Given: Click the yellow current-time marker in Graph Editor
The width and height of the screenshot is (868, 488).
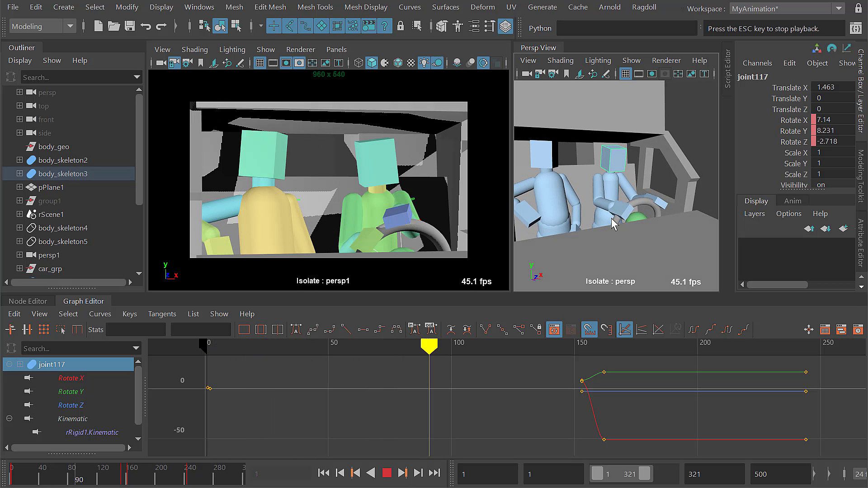Looking at the screenshot, I should (x=429, y=346).
